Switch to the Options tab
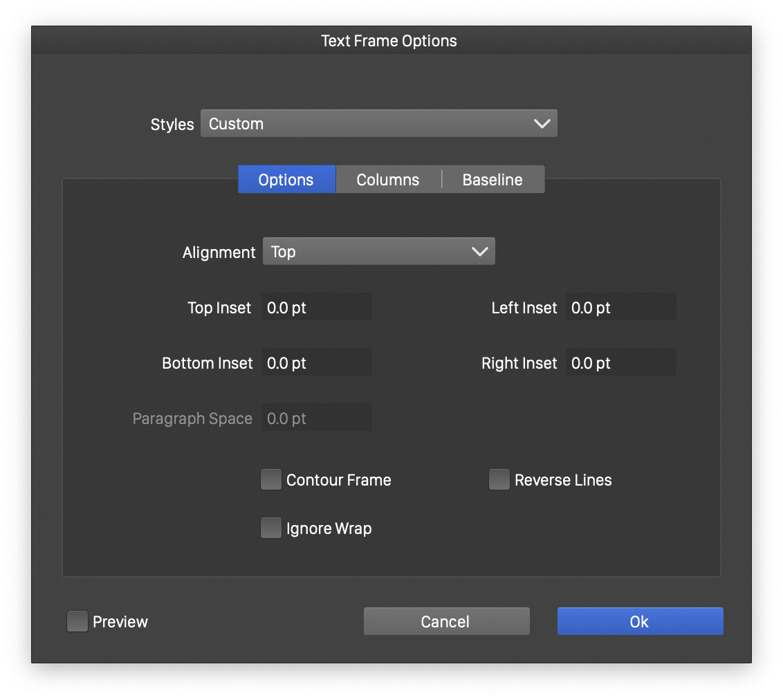Viewport: 783px width, 700px height. 286,180
